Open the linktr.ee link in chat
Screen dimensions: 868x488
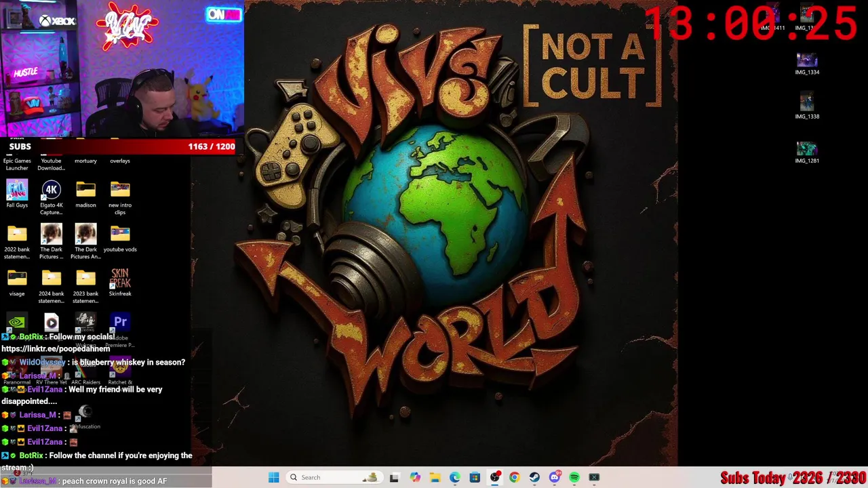coord(56,349)
